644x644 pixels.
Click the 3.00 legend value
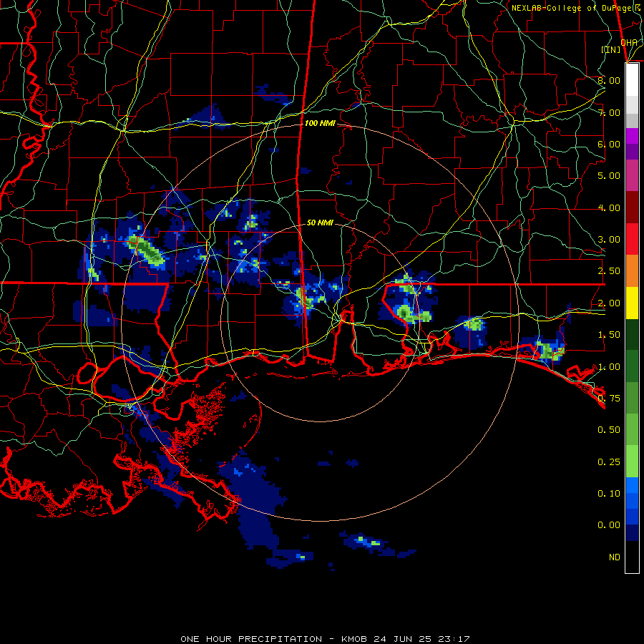(609, 240)
